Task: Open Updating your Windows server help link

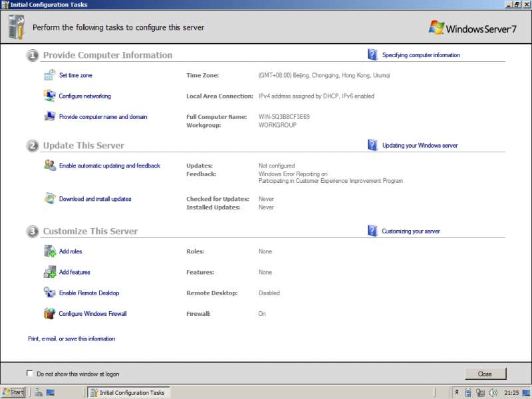Action: pyautogui.click(x=420, y=145)
